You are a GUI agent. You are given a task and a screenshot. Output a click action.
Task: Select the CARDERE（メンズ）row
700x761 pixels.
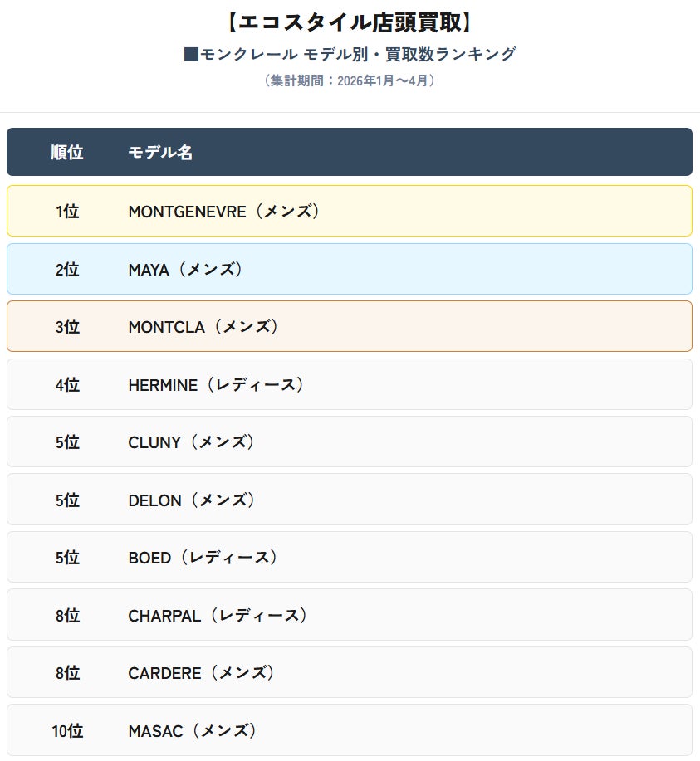click(350, 672)
